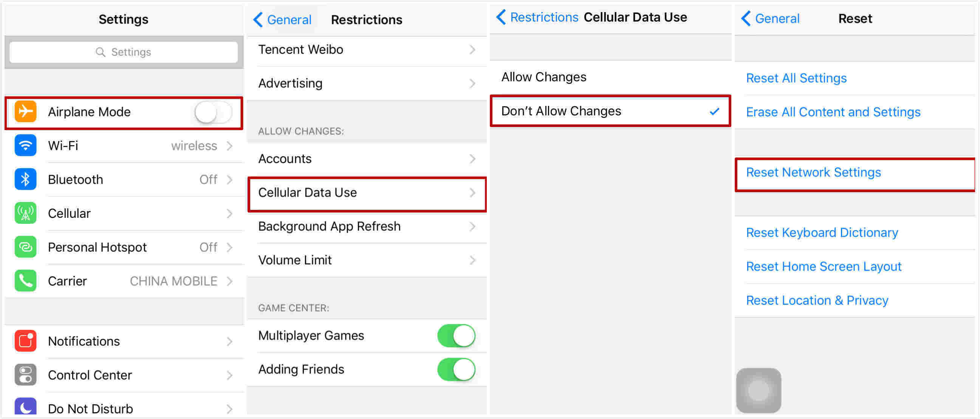Open Bluetooth settings panel
Screen dimensions: 980x419
coord(122,181)
